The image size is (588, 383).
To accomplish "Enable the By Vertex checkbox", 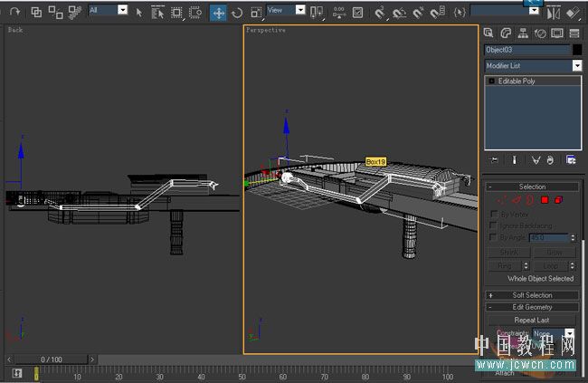I will 494,214.
